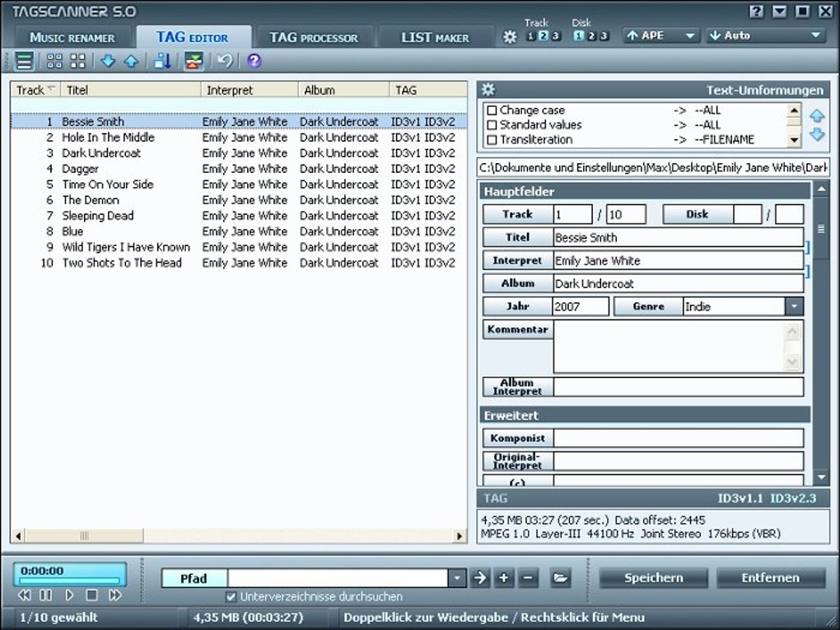
Task: Switch to the Music Renamer tab
Action: point(72,37)
